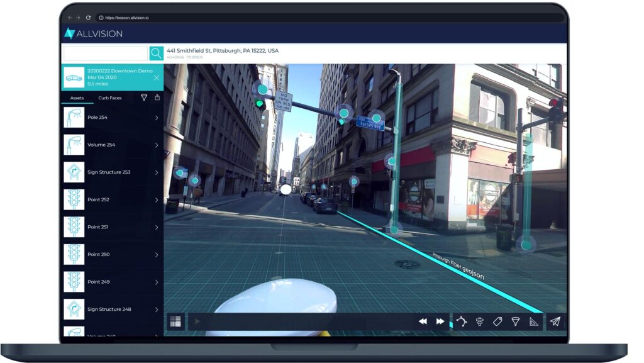Click the traffic light marker left of NO TURN ON RED sign
Image resolution: width=644 pixels, height=363 pixels.
[262, 89]
